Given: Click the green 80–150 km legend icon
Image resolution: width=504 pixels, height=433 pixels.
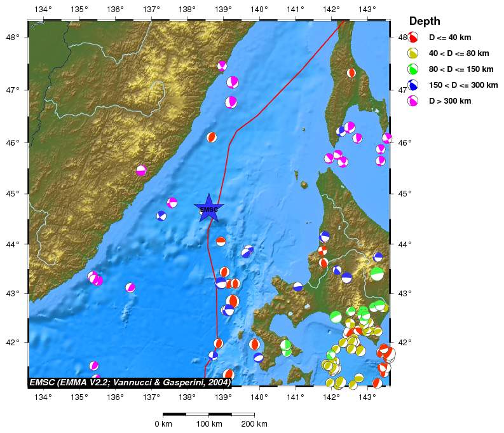Looking at the screenshot, I should 413,69.
